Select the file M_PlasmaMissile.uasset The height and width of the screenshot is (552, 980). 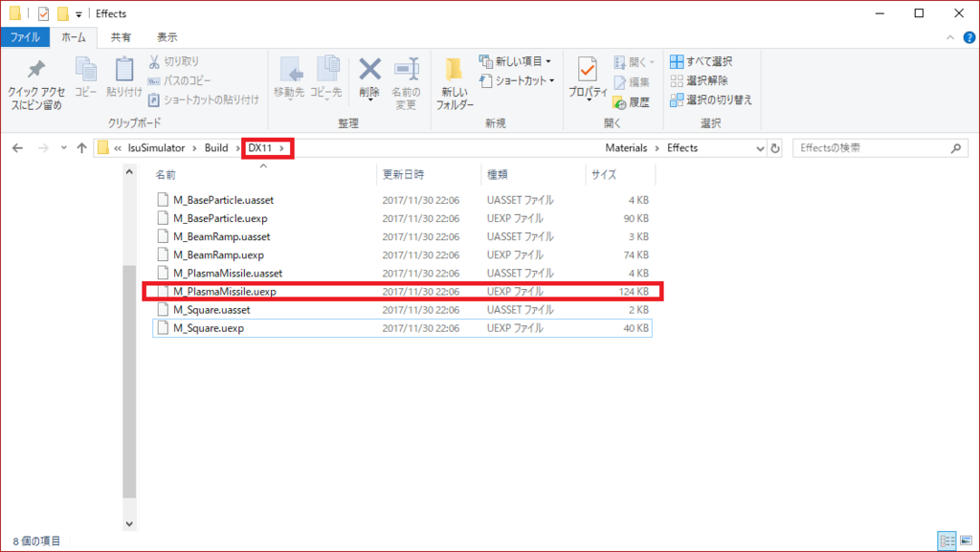(403, 273)
